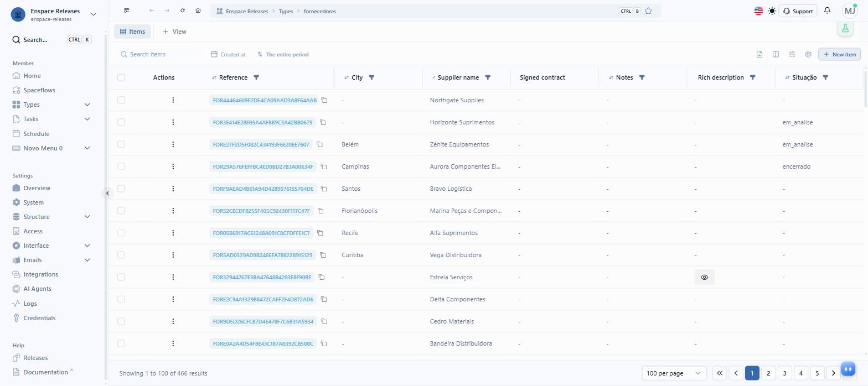Copy reference of Northgate Supplies row

point(325,100)
